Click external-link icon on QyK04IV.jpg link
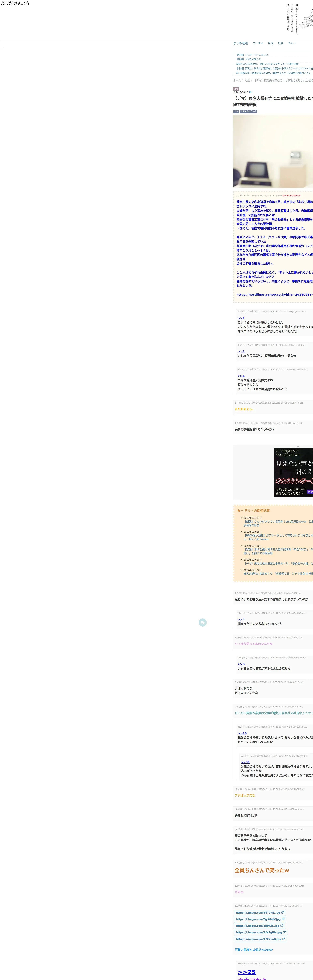The image size is (313, 980). (x=283, y=919)
